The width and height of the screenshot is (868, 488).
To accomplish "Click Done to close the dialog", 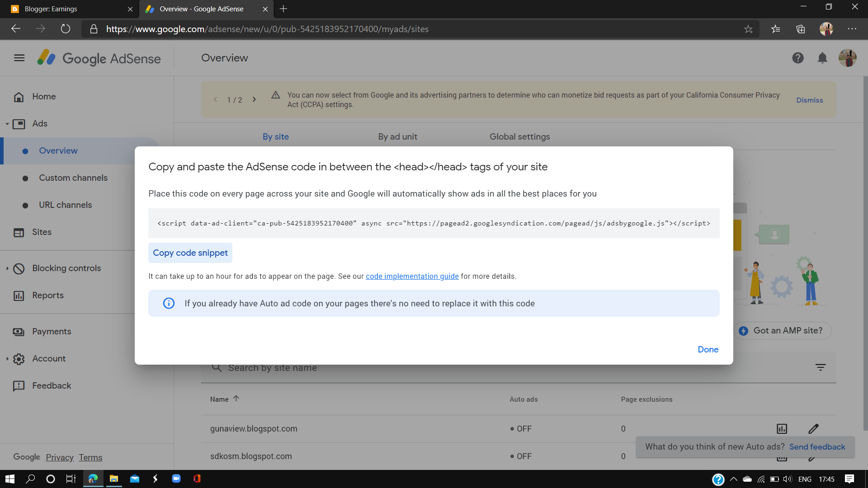I will click(708, 349).
